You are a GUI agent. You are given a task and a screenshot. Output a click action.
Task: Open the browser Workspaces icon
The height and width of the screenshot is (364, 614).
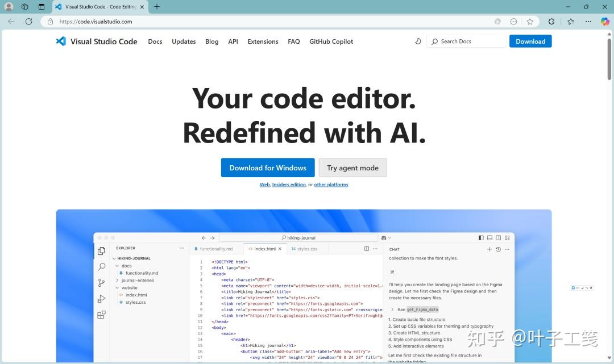pyautogui.click(x=24, y=7)
